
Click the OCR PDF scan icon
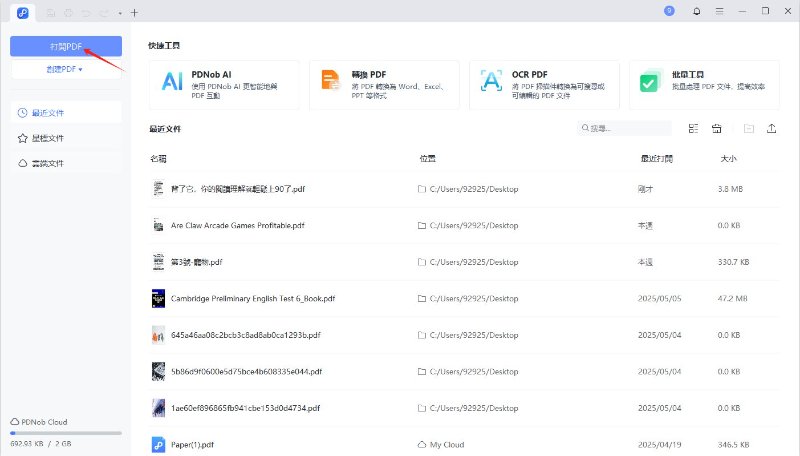pyautogui.click(x=491, y=81)
